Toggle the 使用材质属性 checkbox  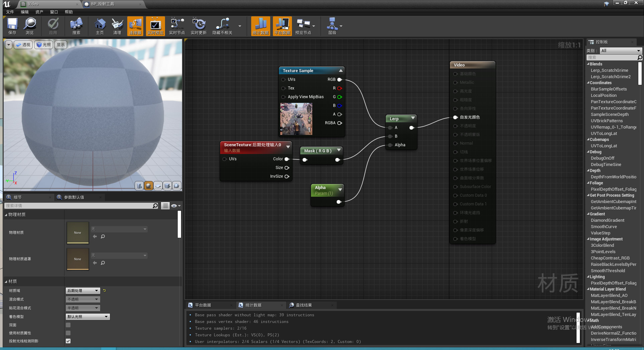68,333
